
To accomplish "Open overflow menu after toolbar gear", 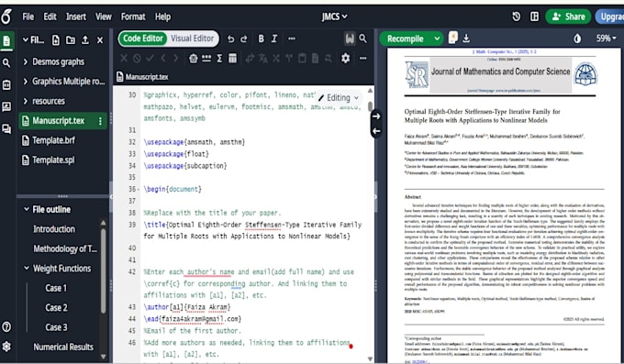I will pyautogui.click(x=363, y=58).
